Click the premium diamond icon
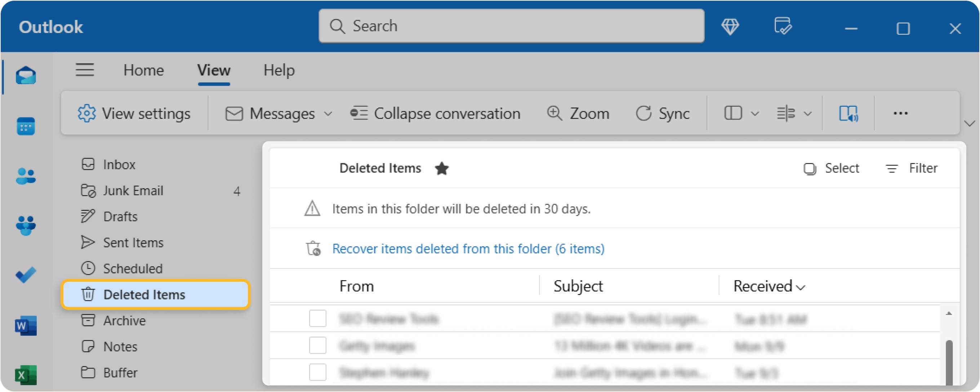Viewport: 980px width, 392px height. coord(730,27)
